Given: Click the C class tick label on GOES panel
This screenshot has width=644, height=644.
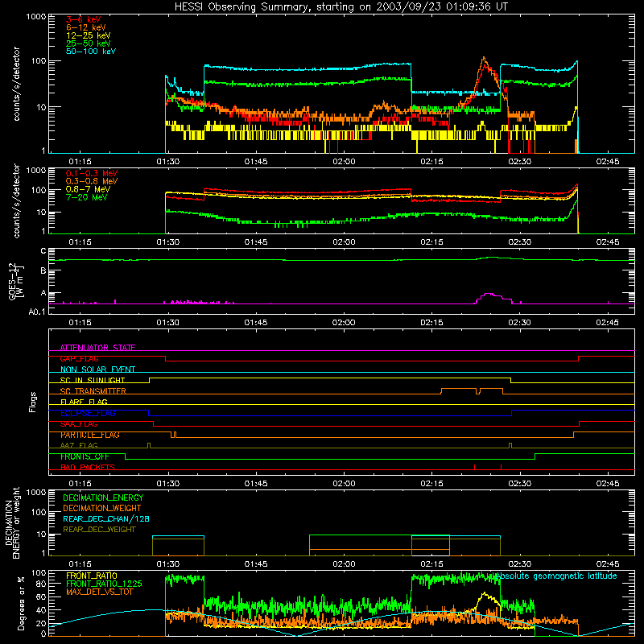Looking at the screenshot, I should coord(43,251).
